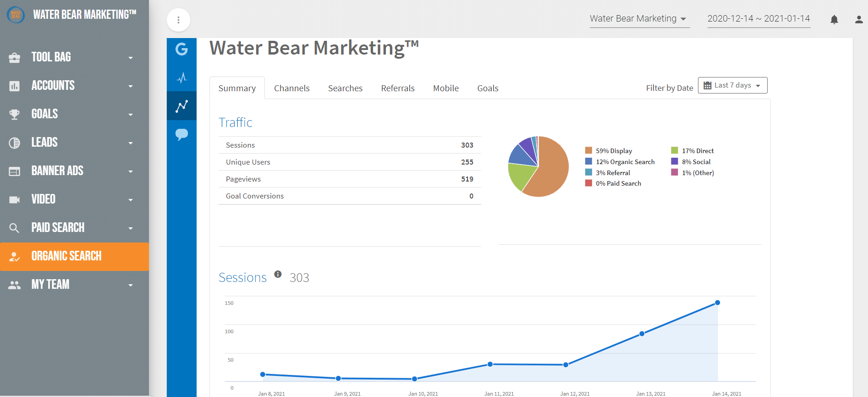Switch to the Summary tab

pyautogui.click(x=237, y=88)
